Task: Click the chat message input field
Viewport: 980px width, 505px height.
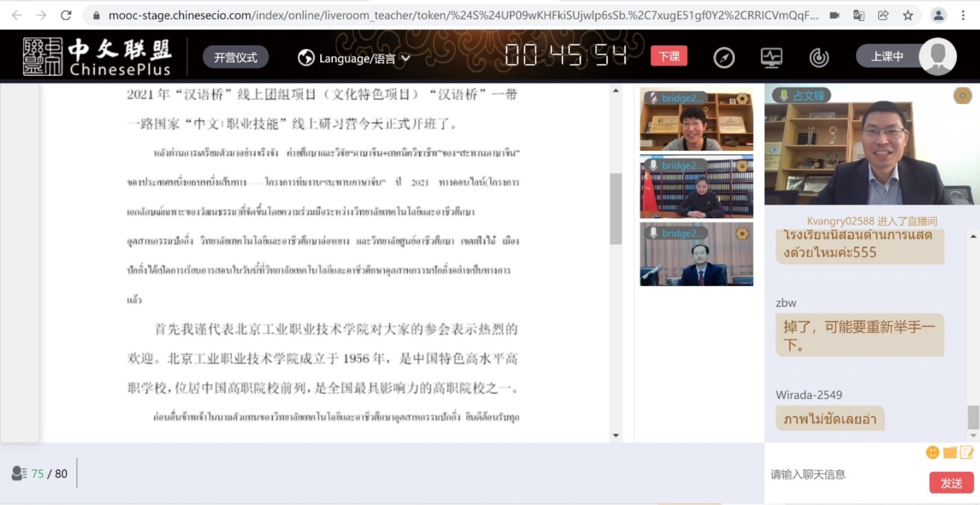Action: (x=844, y=474)
